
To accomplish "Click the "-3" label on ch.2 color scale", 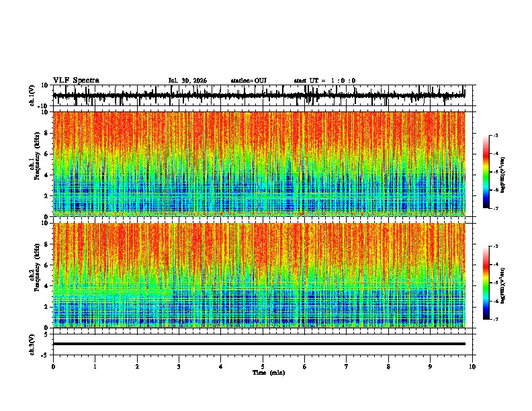I will coord(495,246).
